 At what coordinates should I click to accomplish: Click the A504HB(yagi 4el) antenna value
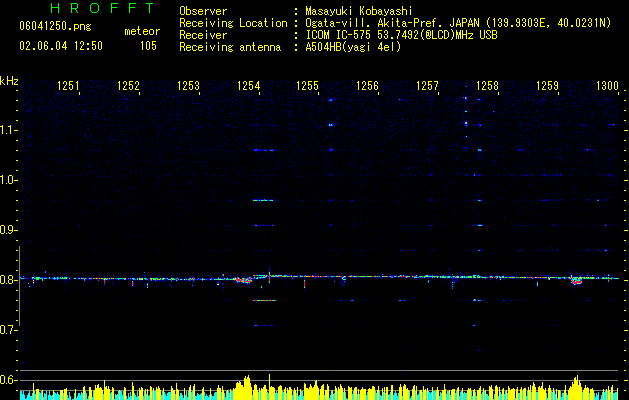pyautogui.click(x=353, y=47)
